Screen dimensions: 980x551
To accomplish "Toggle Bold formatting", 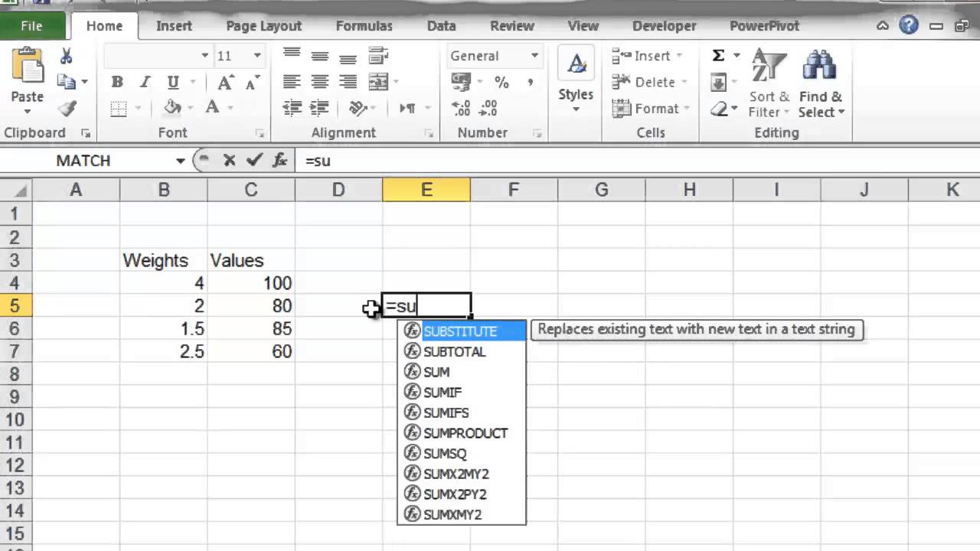I will point(117,82).
